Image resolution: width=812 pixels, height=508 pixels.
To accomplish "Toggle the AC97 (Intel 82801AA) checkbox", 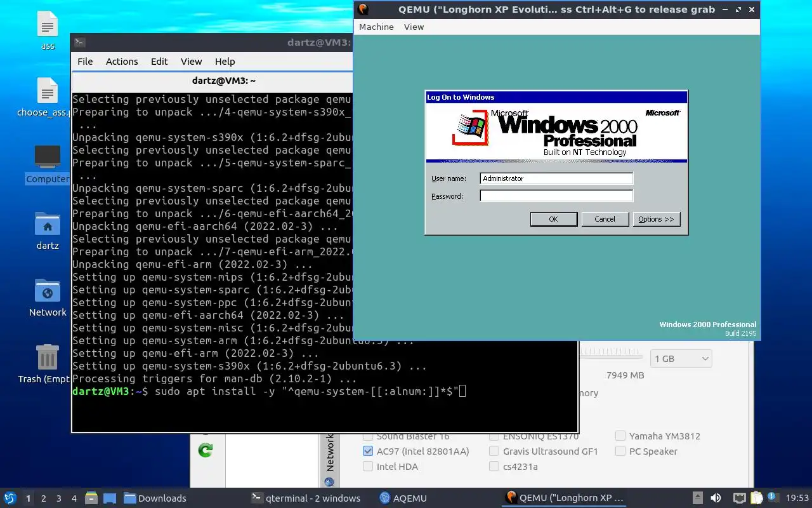I will [x=368, y=451].
